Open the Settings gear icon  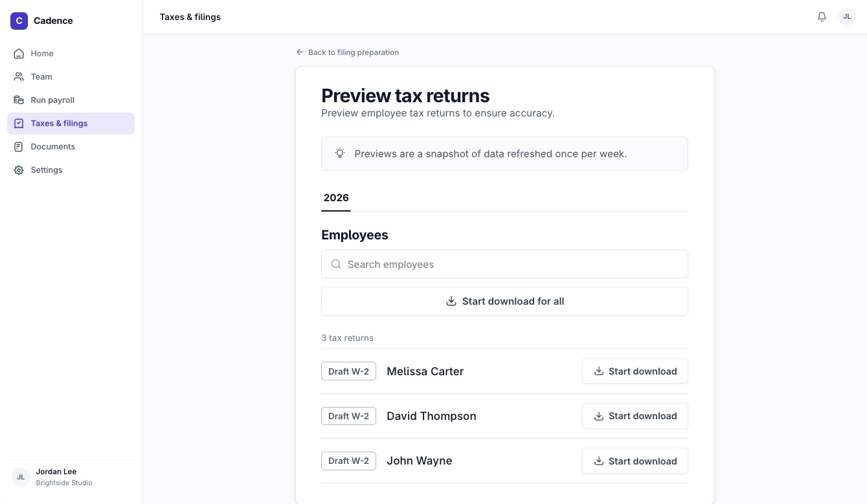(19, 170)
